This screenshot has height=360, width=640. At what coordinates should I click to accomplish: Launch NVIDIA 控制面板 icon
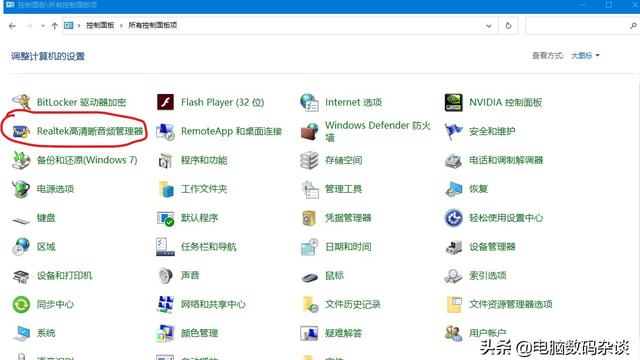pos(453,102)
